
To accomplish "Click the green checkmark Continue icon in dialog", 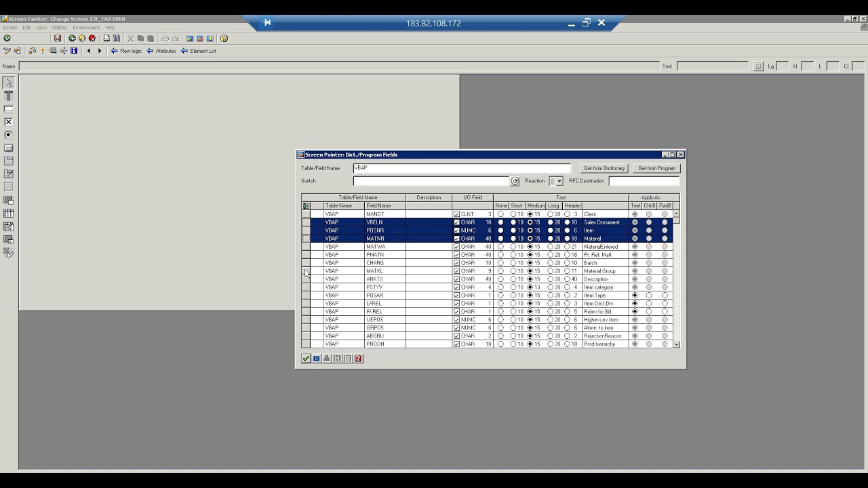I will (306, 359).
